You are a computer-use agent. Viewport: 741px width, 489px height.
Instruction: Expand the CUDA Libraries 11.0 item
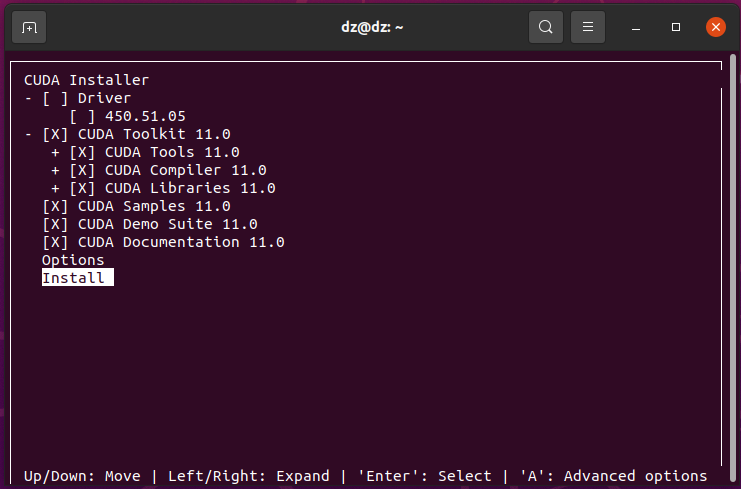[56, 188]
